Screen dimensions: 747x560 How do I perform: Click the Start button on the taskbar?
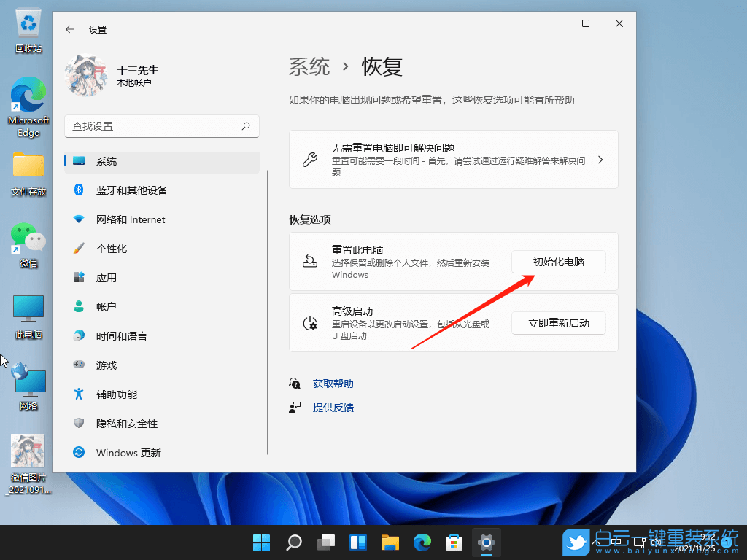(261, 542)
